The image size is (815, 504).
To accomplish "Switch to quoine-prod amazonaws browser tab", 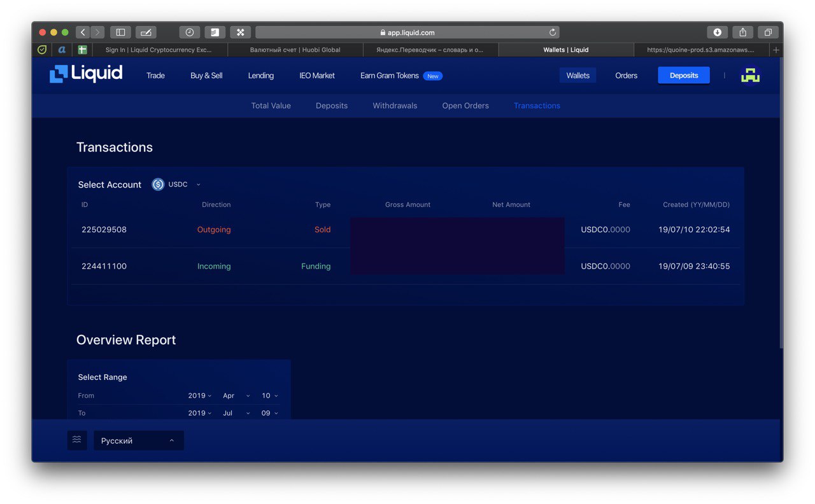I will click(701, 50).
